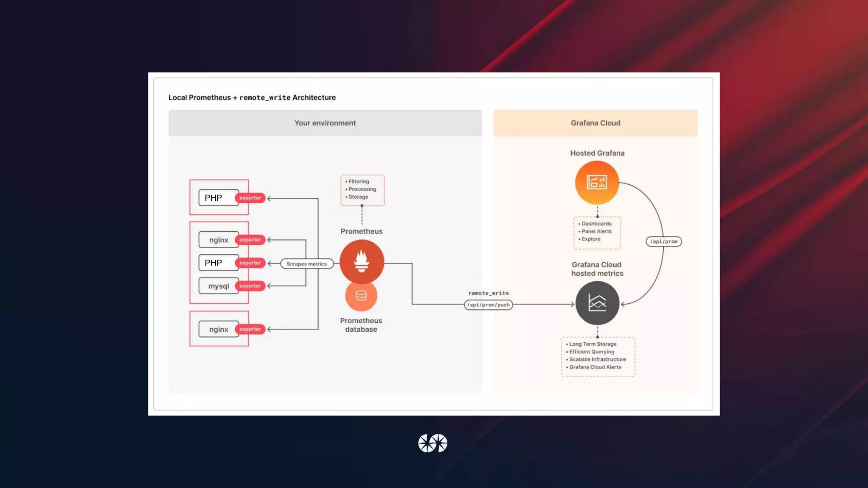
Task: Click the exporter badge on bottom nginx
Action: 250,329
